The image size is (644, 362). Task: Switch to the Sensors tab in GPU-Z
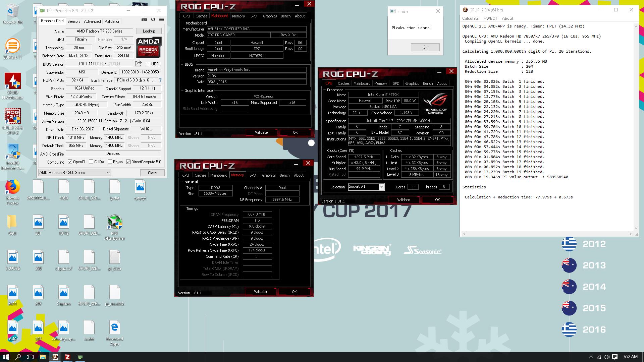[74, 21]
